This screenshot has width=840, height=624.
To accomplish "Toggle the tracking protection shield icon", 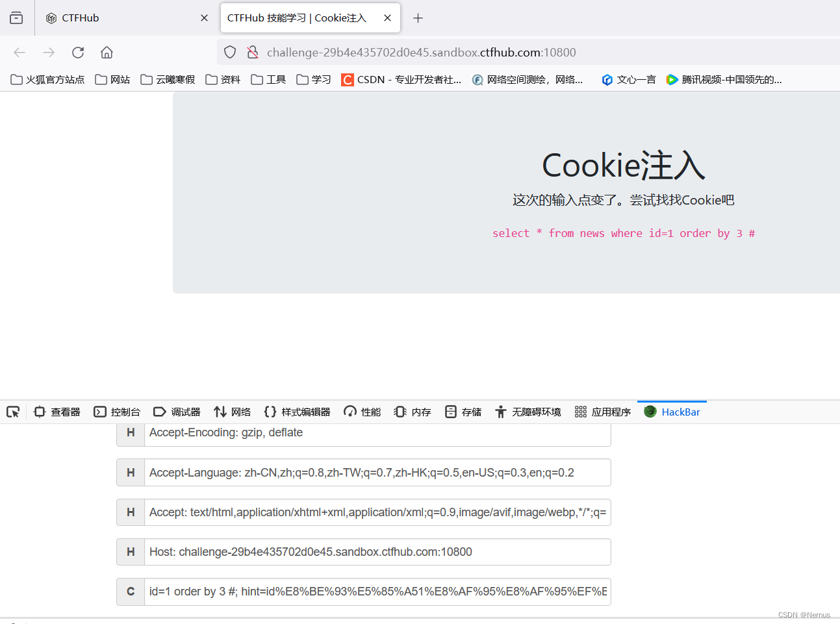I will click(x=229, y=52).
